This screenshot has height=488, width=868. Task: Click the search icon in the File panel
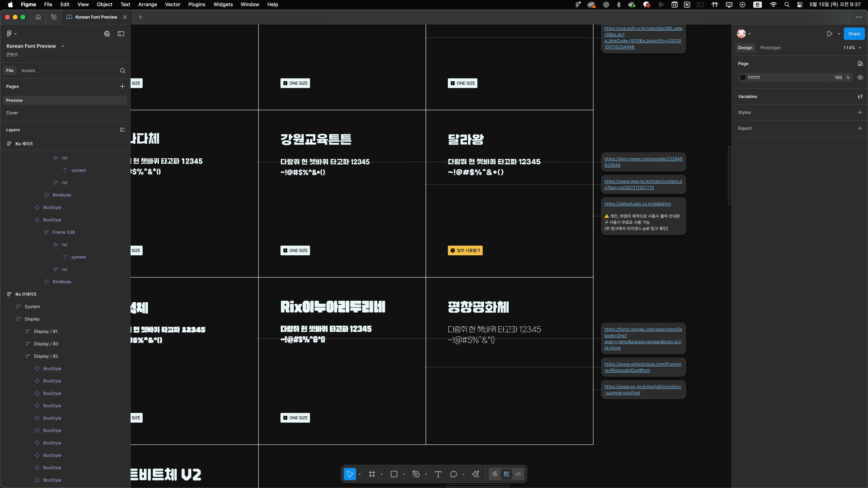coord(123,71)
